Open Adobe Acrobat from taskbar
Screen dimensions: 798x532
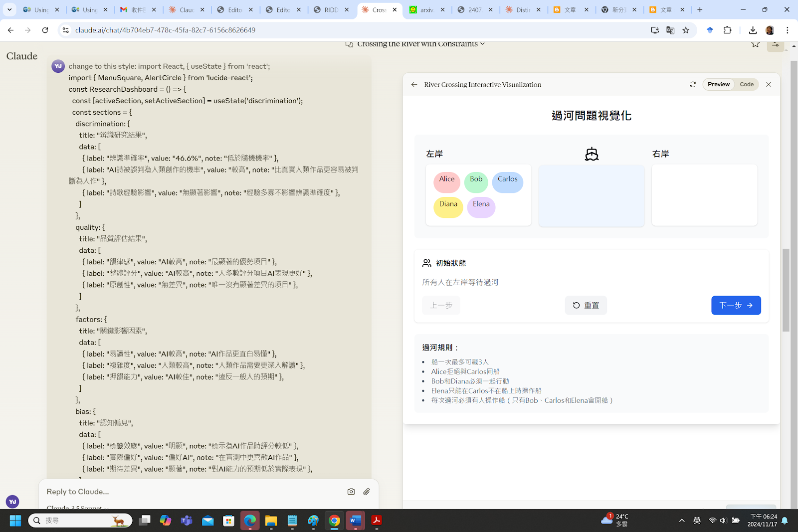[377, 521]
